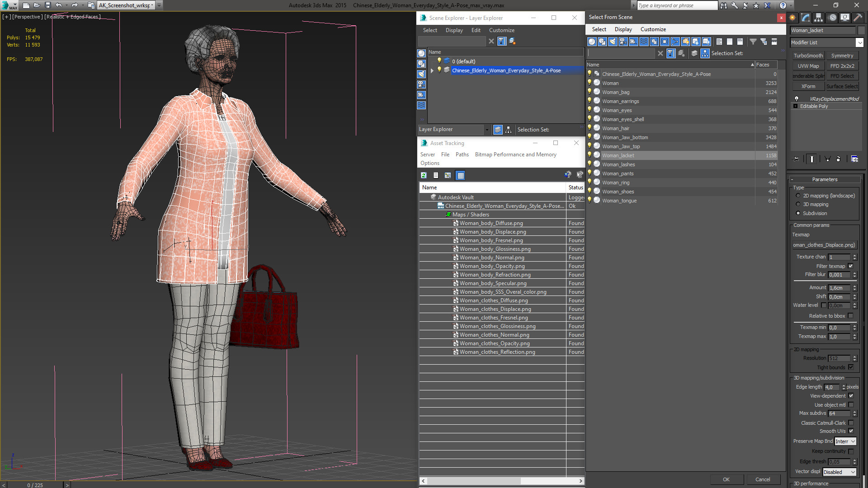Click Cancel in Select From Scene
868x488 pixels.
click(763, 479)
